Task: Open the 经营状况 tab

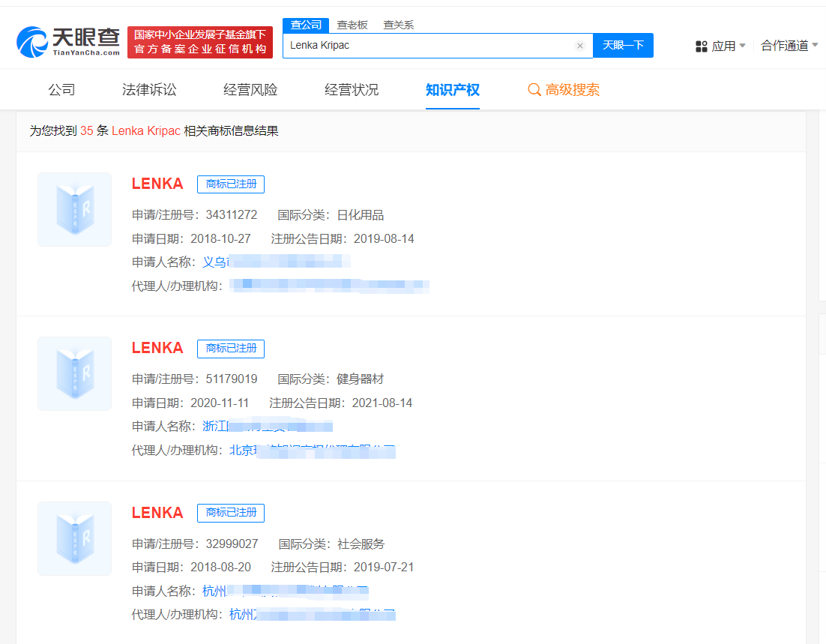Action: (351, 89)
